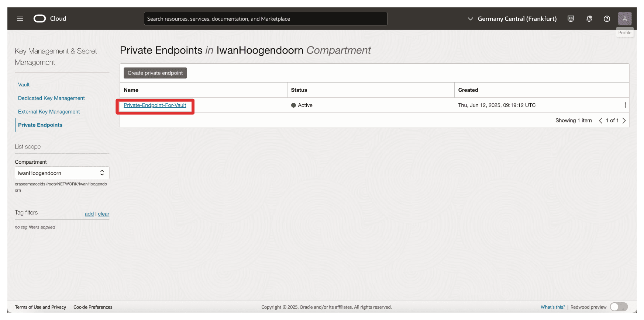Open Cookie Preferences link
This screenshot has width=644, height=320.
tap(93, 307)
